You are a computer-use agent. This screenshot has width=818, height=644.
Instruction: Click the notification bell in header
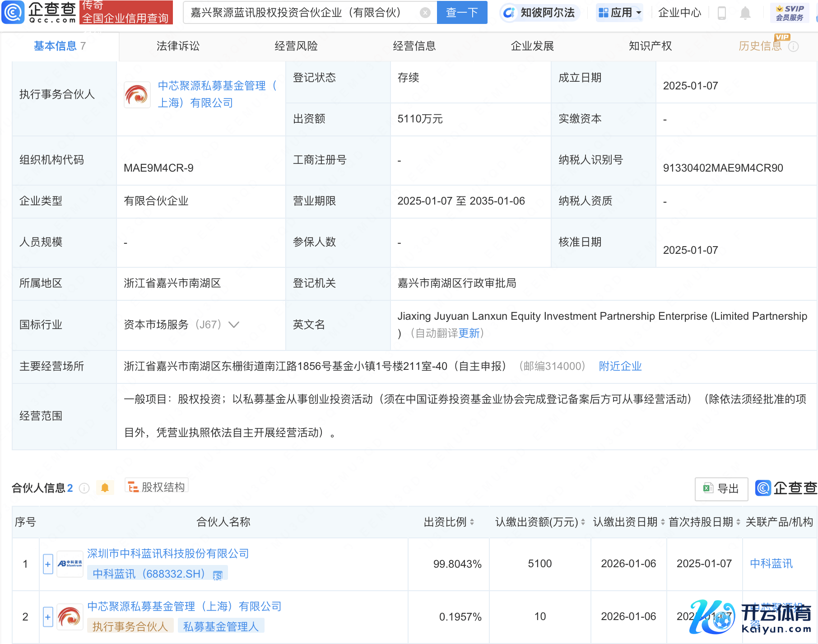point(745,13)
